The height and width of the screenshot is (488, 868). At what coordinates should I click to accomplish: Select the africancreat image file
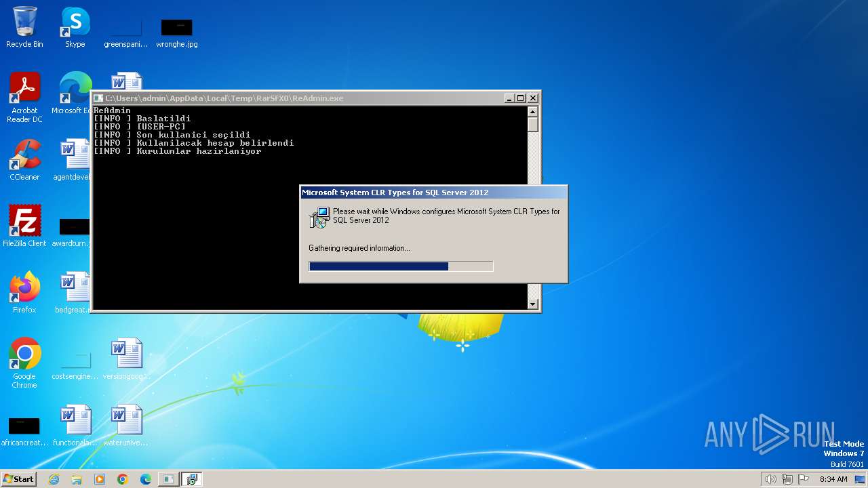[x=24, y=432]
